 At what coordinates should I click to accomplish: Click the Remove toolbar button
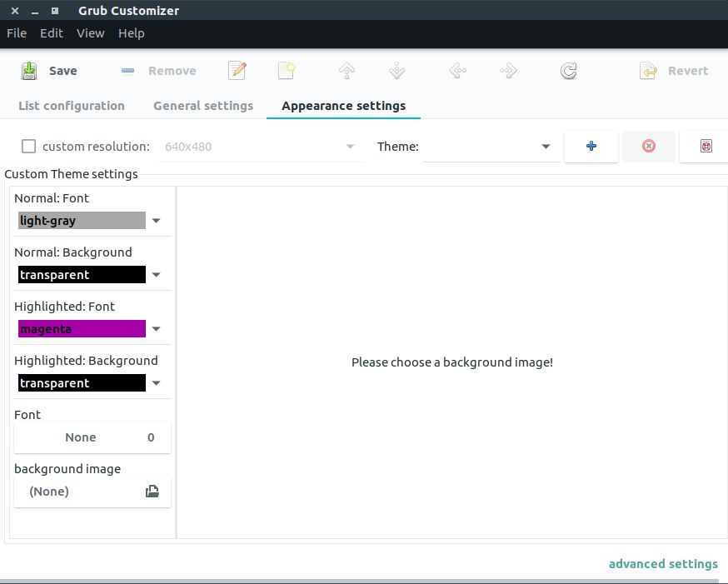click(x=158, y=71)
